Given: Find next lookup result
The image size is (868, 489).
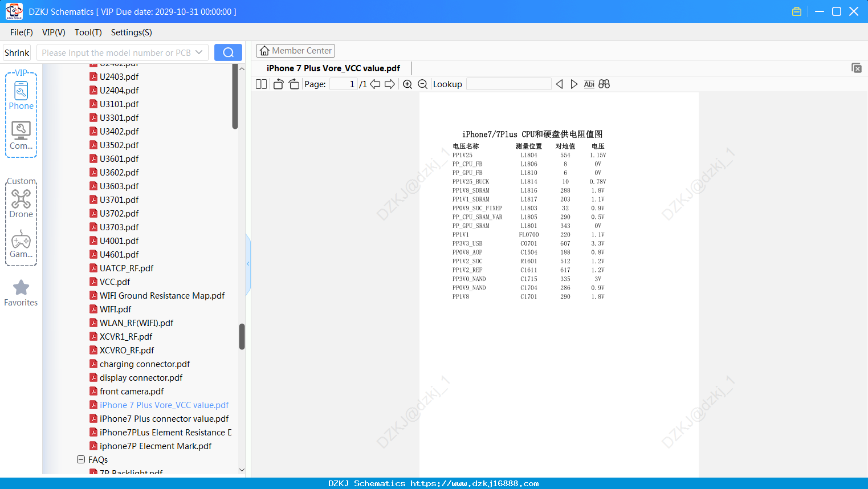Looking at the screenshot, I should tap(574, 84).
